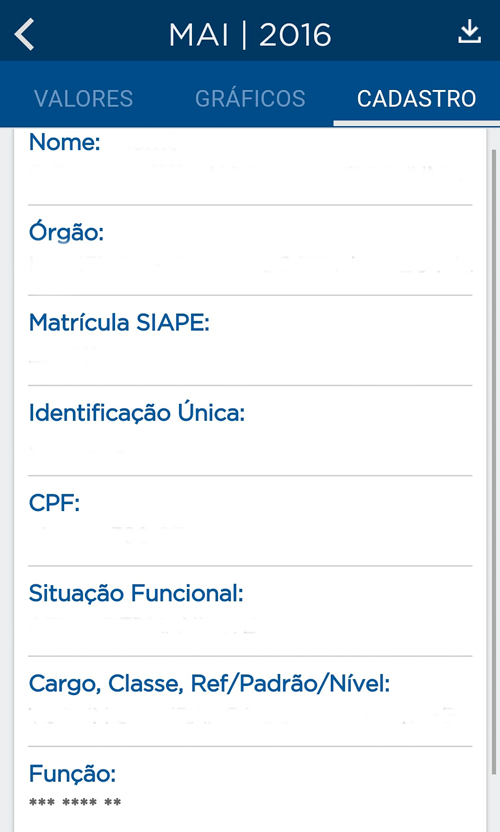Tap the download icon in header
This screenshot has width=500, height=832.
point(469,32)
